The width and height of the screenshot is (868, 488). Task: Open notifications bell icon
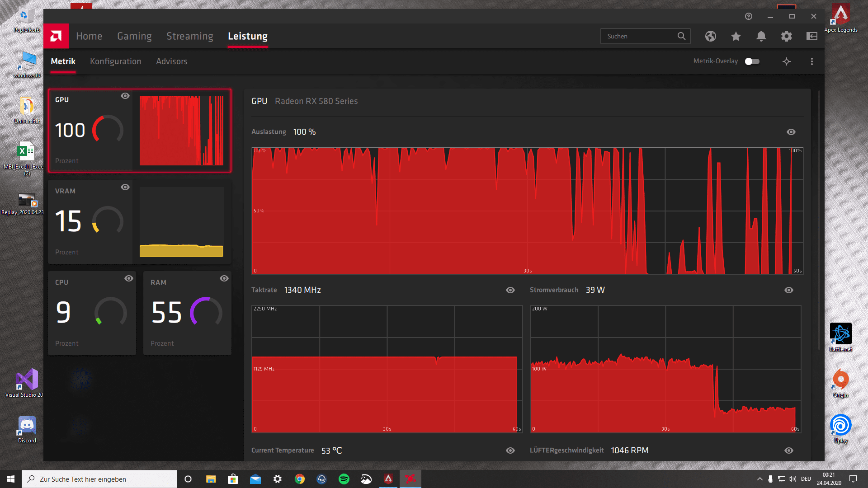point(761,36)
